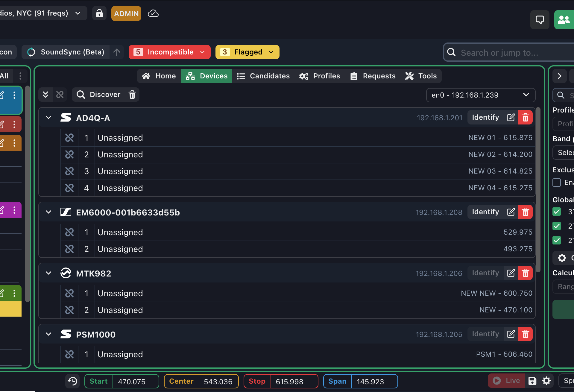Check the Exclusions enable checkbox
The height and width of the screenshot is (392, 574).
coord(557,183)
